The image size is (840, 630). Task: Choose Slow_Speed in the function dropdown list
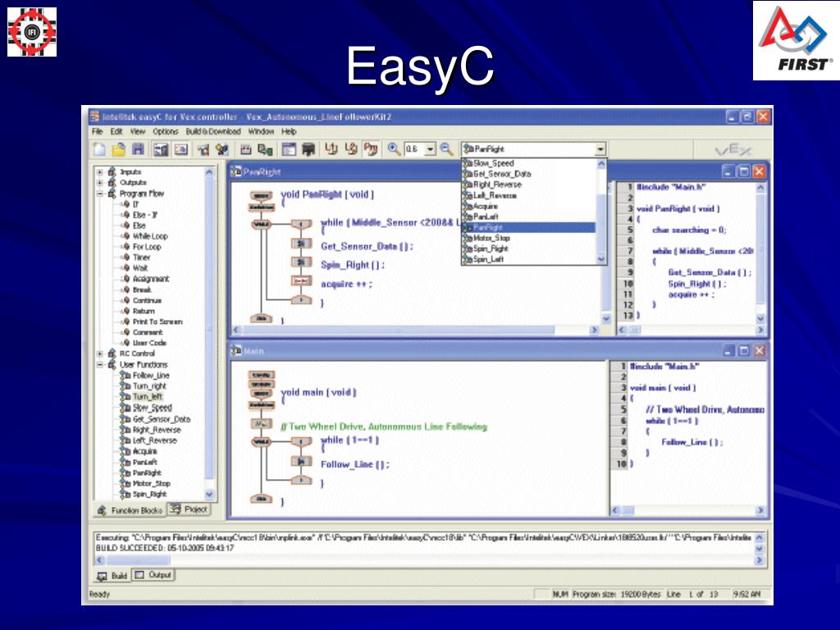(493, 163)
